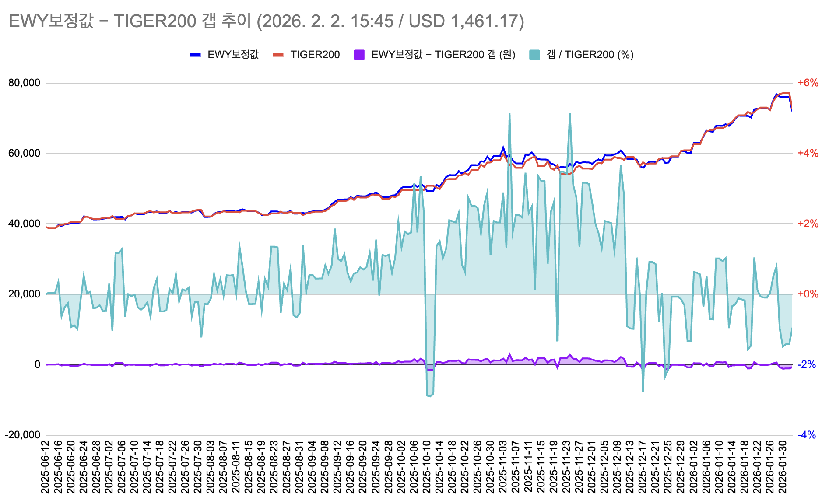Select the '20,000' left axis value

25,294
